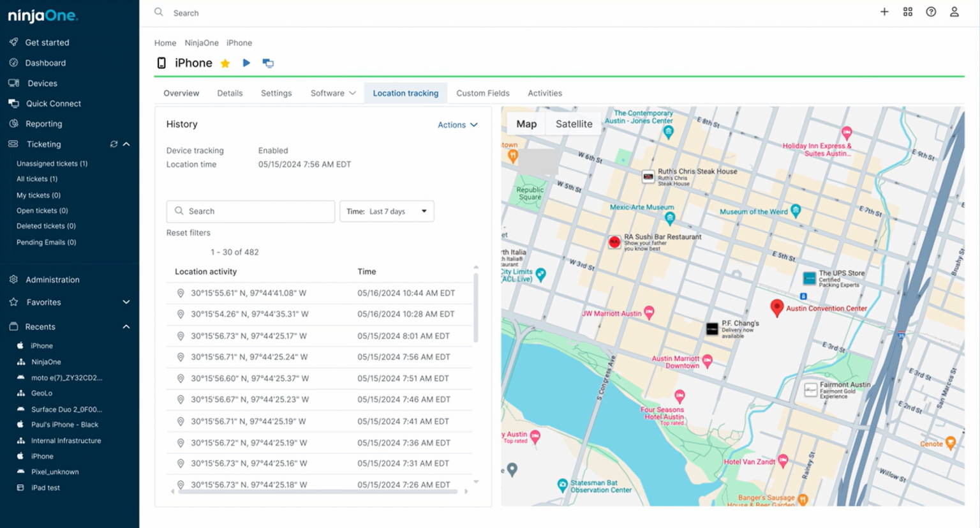Click the remote screen icon beside iPhone
This screenshot has width=980, height=528.
click(268, 63)
